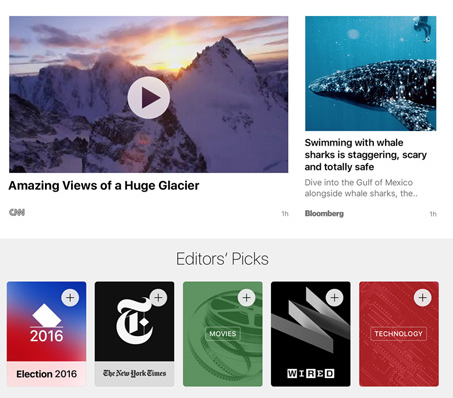Open the WIRED channel card
The height and width of the screenshot is (398, 453).
click(311, 334)
